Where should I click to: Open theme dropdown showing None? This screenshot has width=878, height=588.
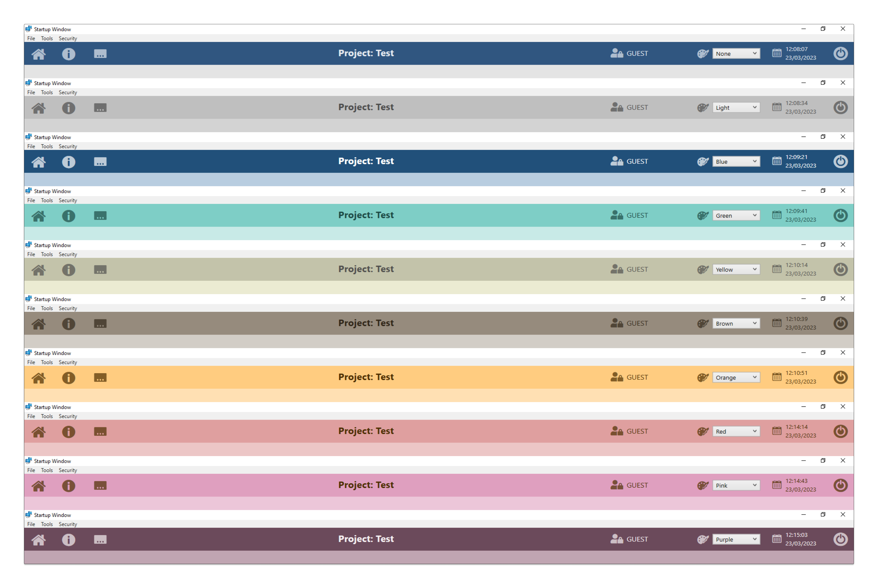click(736, 54)
